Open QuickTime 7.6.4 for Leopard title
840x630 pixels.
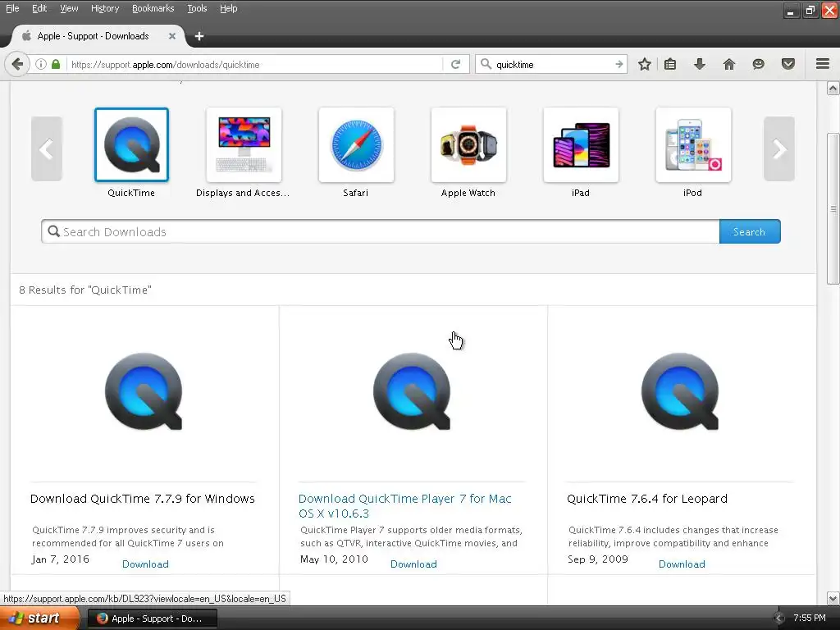tap(647, 499)
